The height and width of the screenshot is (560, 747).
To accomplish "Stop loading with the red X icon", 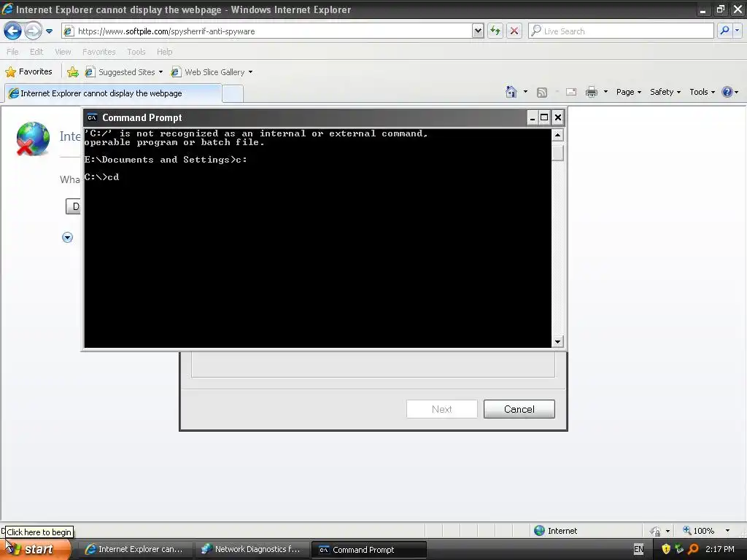I will coord(514,31).
